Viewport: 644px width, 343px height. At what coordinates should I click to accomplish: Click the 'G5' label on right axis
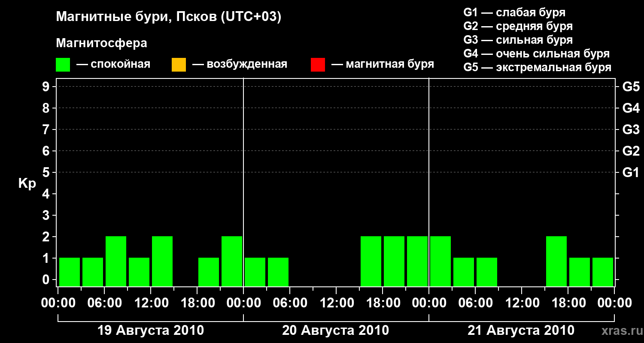[631, 87]
